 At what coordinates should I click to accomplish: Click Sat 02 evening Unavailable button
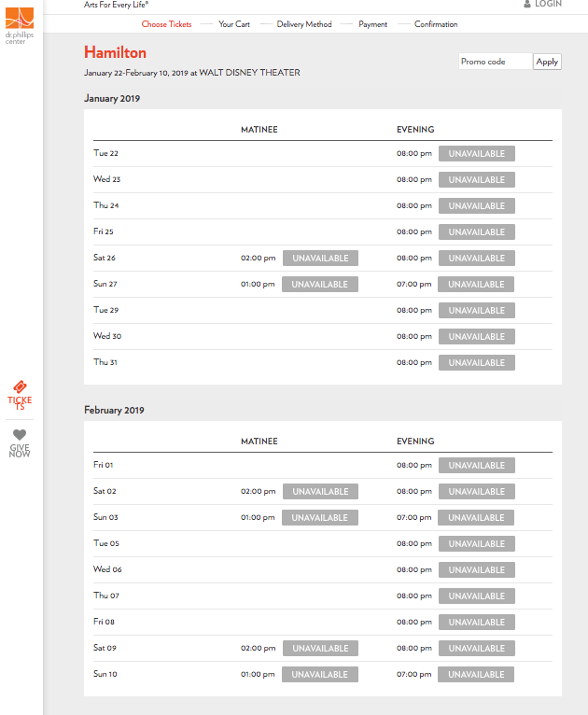click(x=477, y=492)
